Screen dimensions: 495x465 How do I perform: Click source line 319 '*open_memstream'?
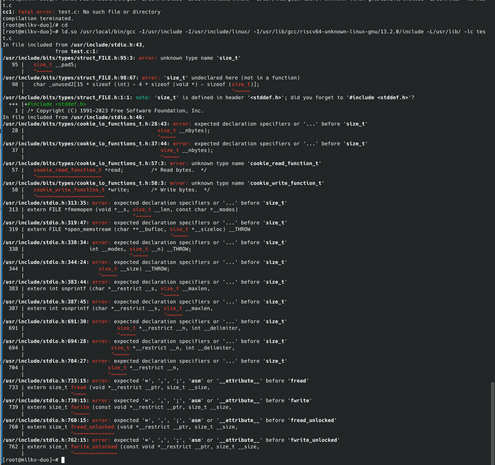click(129, 229)
